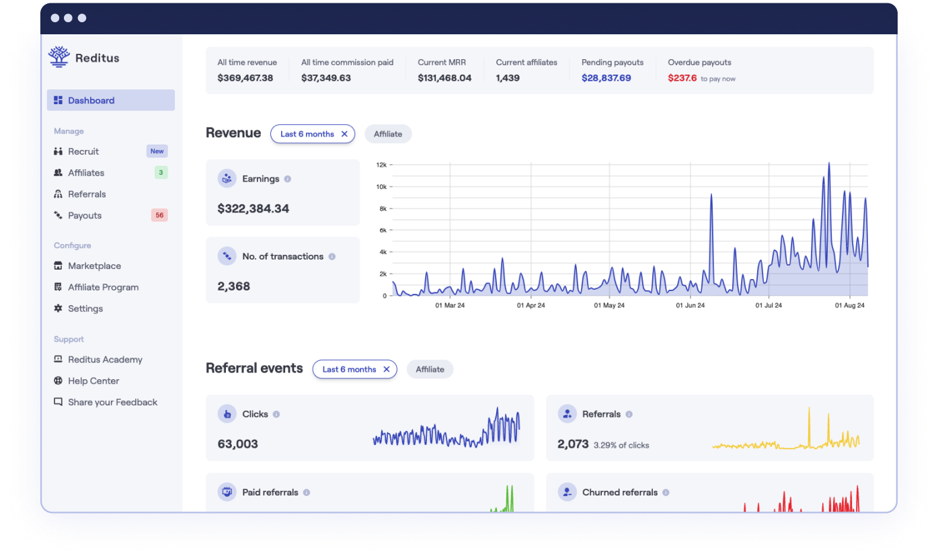Open the Referrals info tooltip
Screen dimensions: 938x560
coord(629,414)
